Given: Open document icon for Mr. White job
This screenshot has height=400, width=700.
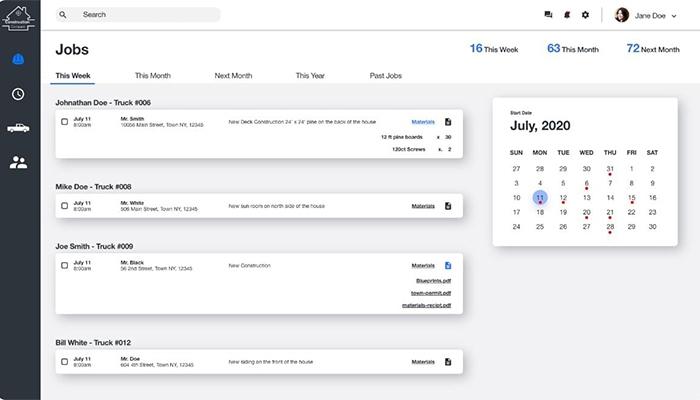Looking at the screenshot, I should coord(448,206).
